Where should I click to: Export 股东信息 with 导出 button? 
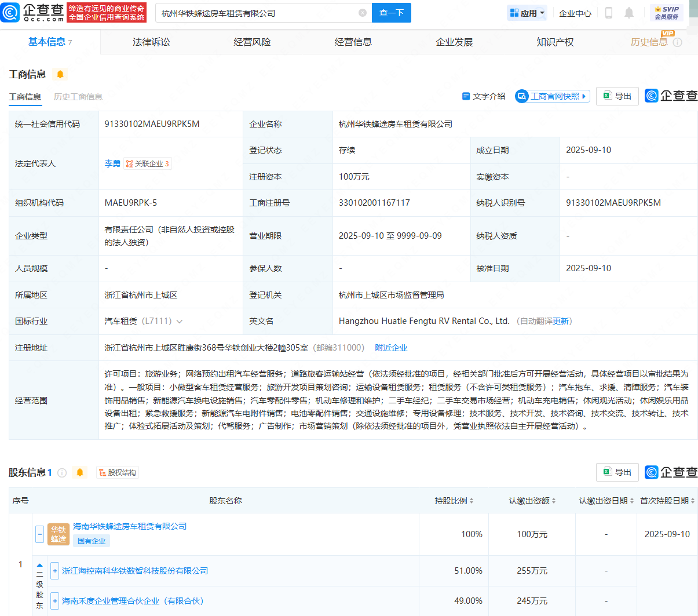(617, 472)
